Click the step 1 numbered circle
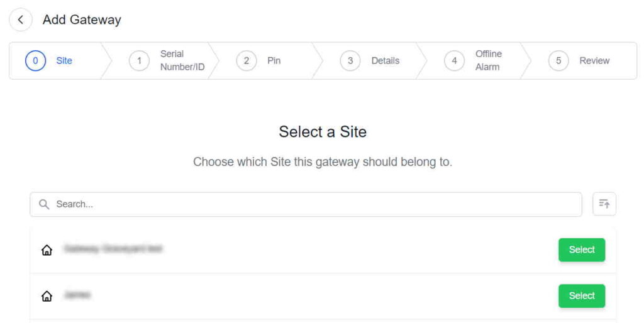Screen dimensions: 644x323 click(x=139, y=61)
